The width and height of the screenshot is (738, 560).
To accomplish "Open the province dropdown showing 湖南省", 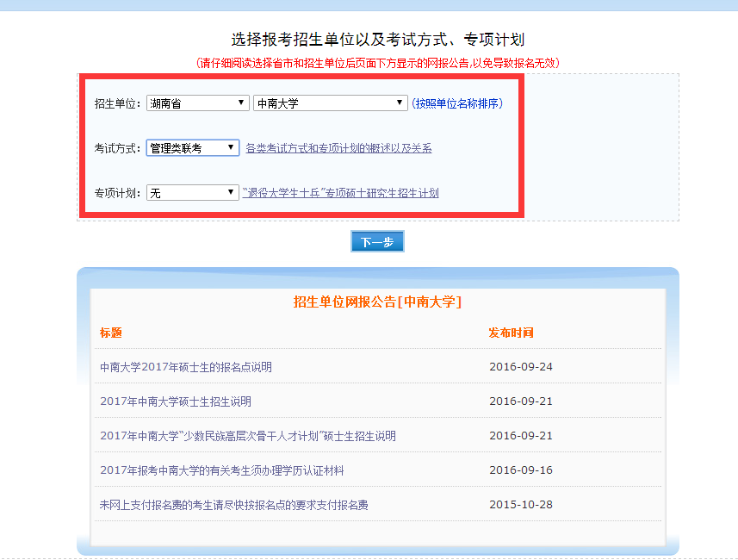I will pos(197,103).
